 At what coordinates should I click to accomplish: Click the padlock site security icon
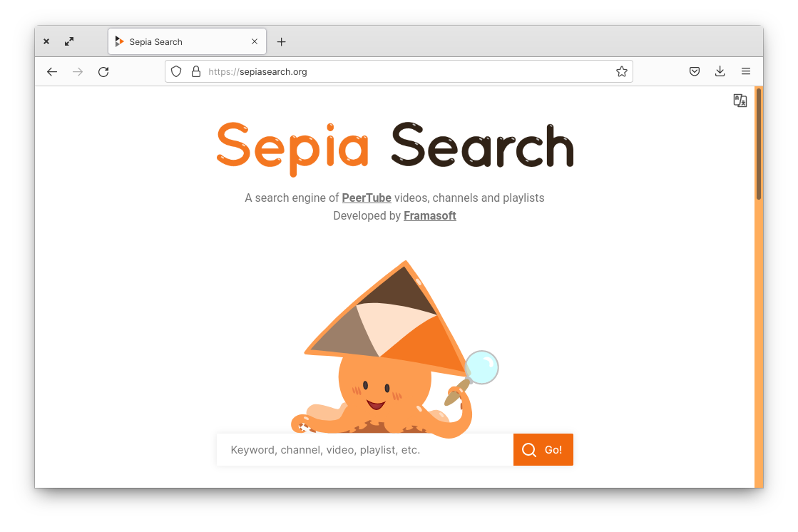click(x=196, y=72)
